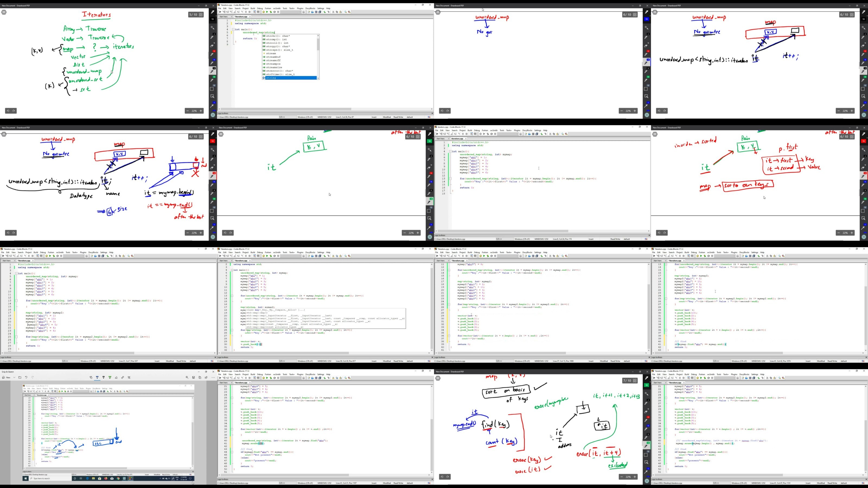The image size is (868, 488).
Task: Select the green highlighter in Snip & Sketch
Action: coord(110,378)
